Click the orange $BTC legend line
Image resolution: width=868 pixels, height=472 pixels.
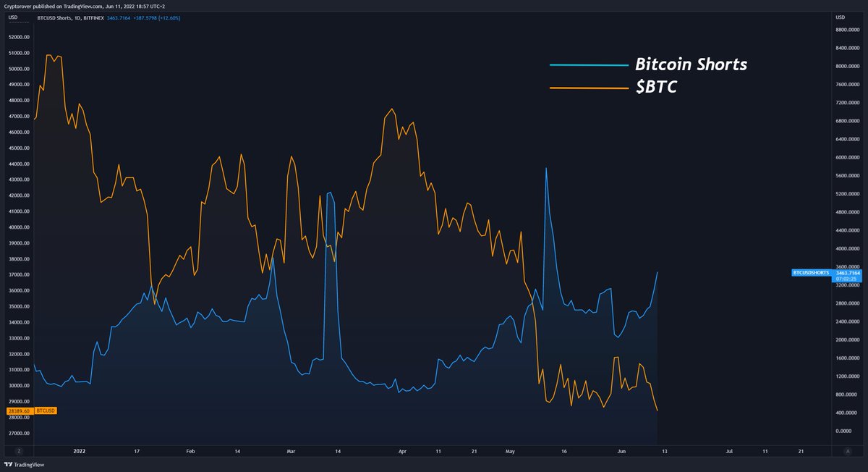pyautogui.click(x=590, y=88)
